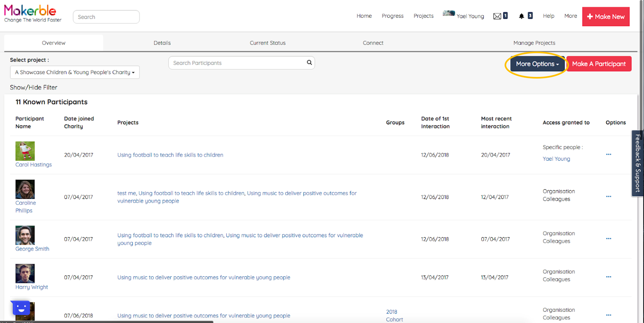Click the Access granted to header
Viewport: 644px width, 323px height.
point(566,122)
